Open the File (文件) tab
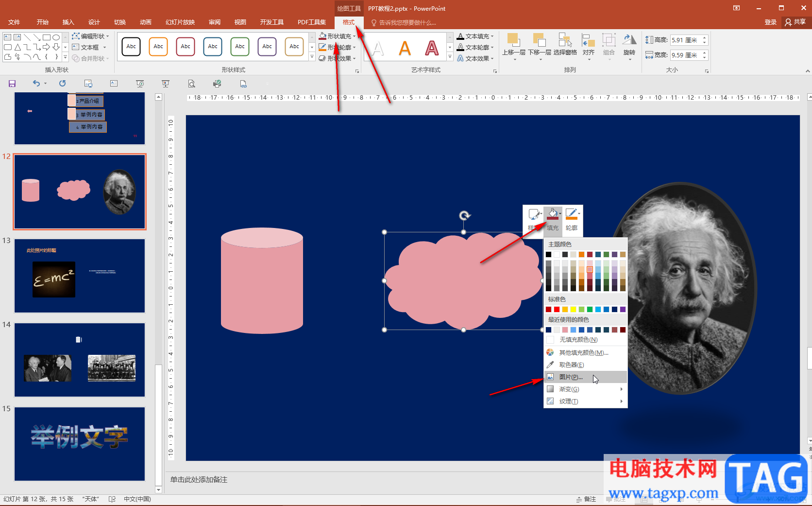This screenshot has width=812, height=506. (14, 22)
